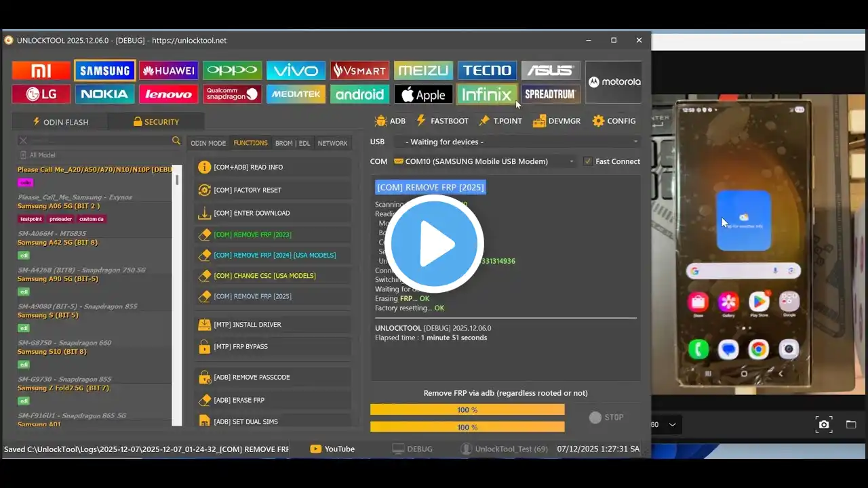Select Samsung A42 5G (BIT 8) model
Image resolution: width=868 pixels, height=488 pixels.
[58, 243]
